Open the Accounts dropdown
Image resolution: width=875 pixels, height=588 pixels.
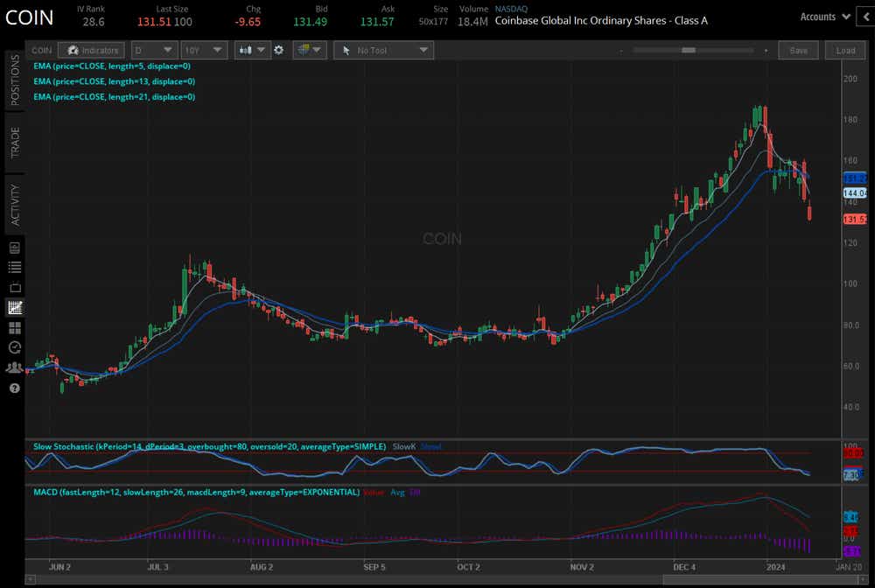tap(825, 17)
